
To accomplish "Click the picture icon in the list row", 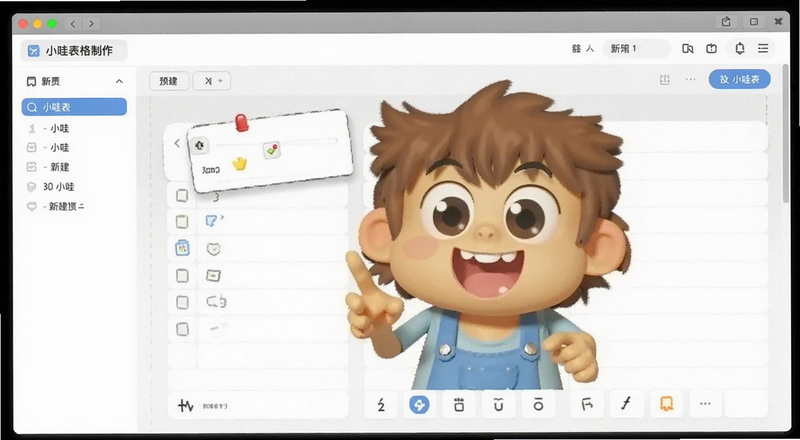I will click(x=213, y=276).
